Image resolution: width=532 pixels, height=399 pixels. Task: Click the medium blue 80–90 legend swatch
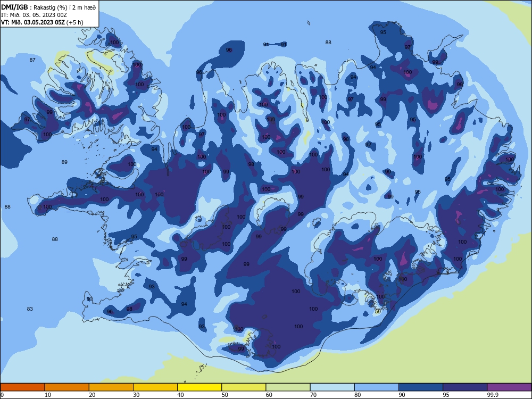(377, 387)
